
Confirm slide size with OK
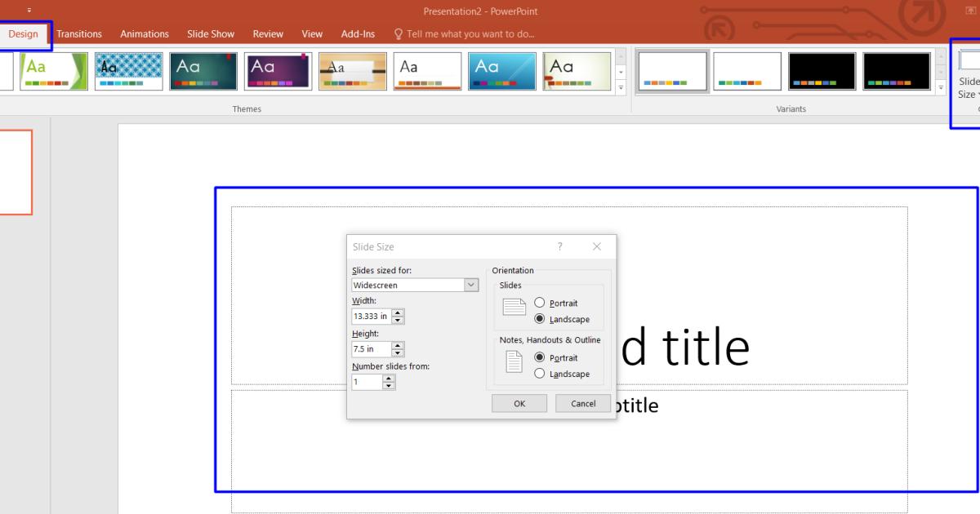pos(519,403)
